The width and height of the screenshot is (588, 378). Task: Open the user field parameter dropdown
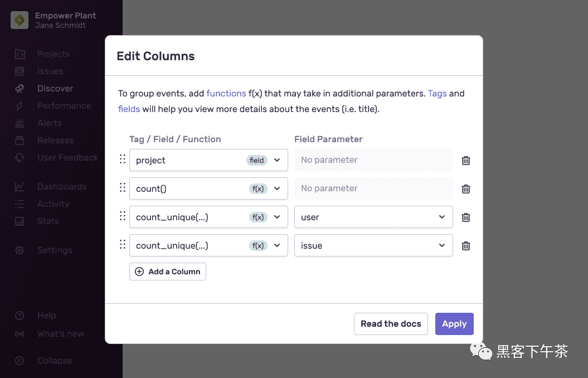pyautogui.click(x=373, y=217)
